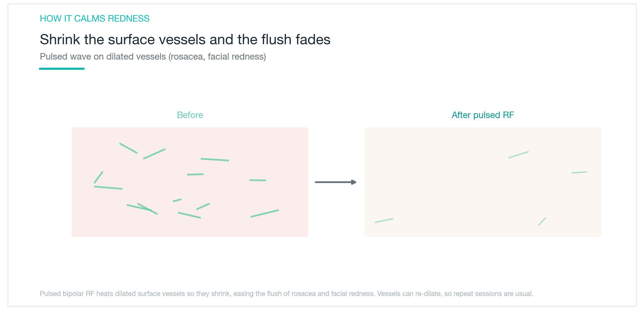Click the vessel line at bottom-right of Before panel

[x=265, y=213]
